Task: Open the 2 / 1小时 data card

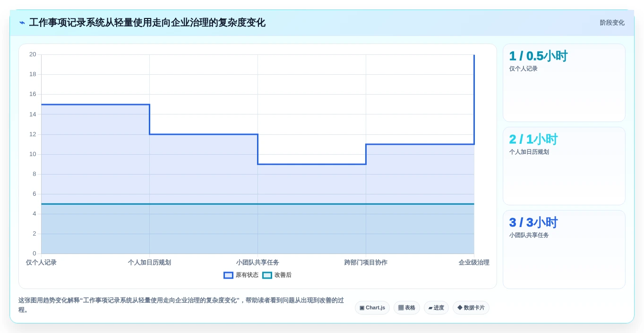Action: pos(564,166)
